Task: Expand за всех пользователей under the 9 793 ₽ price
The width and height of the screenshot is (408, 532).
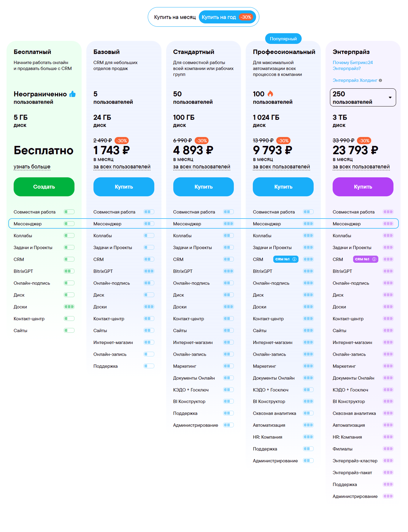Action: click(x=281, y=167)
